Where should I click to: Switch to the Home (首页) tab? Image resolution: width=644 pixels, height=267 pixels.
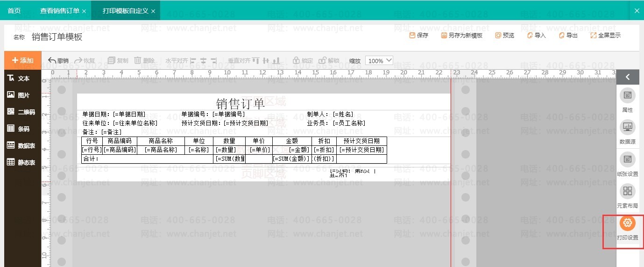14,10
